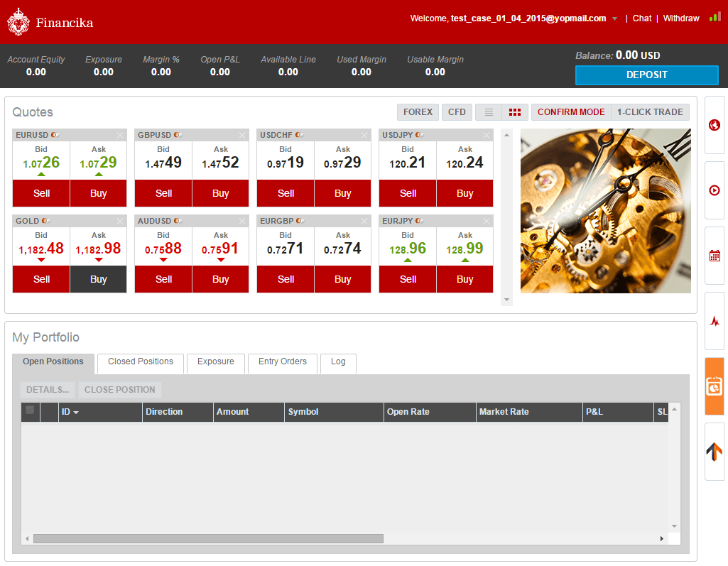
Task: Click the market pulse activity icon
Action: (713, 320)
